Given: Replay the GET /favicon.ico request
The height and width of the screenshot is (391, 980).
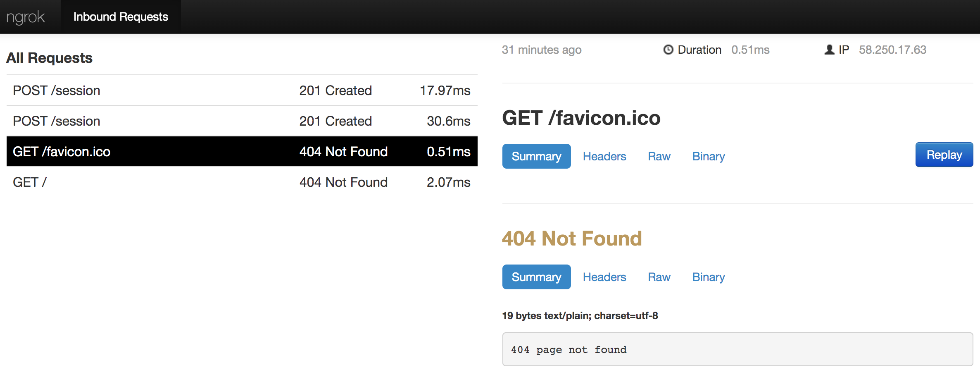Looking at the screenshot, I should 944,155.
